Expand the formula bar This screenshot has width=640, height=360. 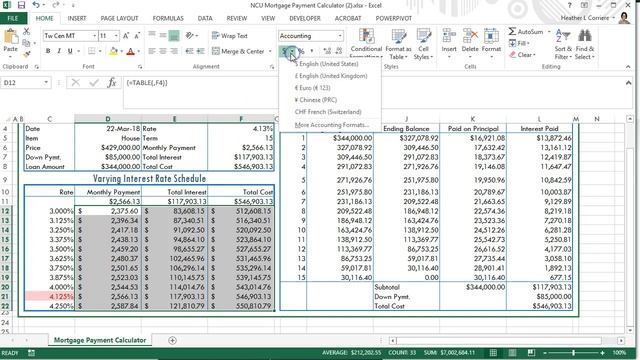click(x=628, y=83)
